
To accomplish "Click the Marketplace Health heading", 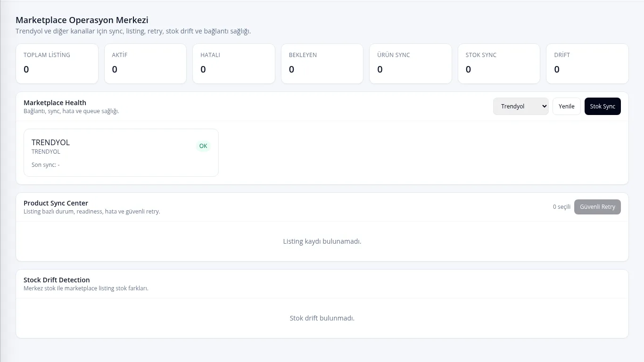I will (x=55, y=103).
